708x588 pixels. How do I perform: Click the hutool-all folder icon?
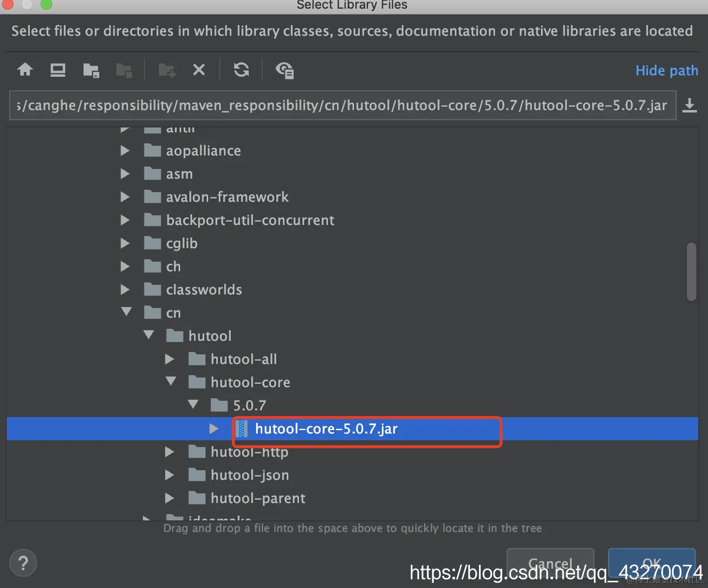(197, 359)
